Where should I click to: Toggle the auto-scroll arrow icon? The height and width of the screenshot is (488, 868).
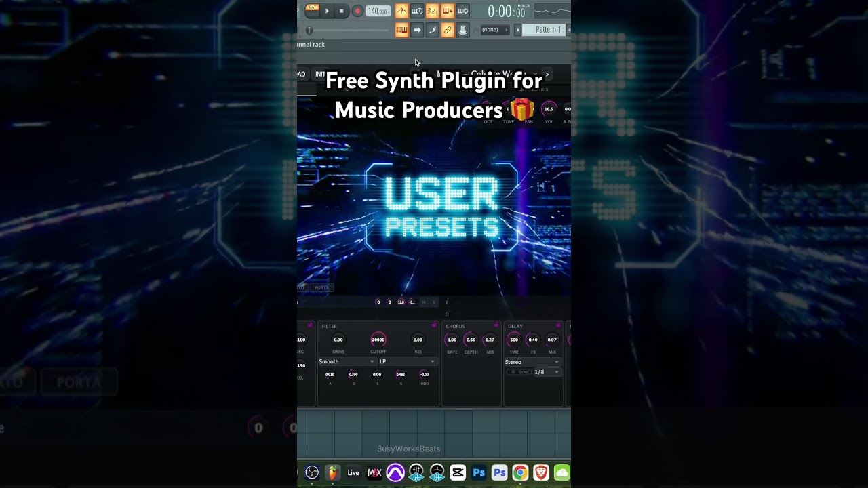click(417, 30)
